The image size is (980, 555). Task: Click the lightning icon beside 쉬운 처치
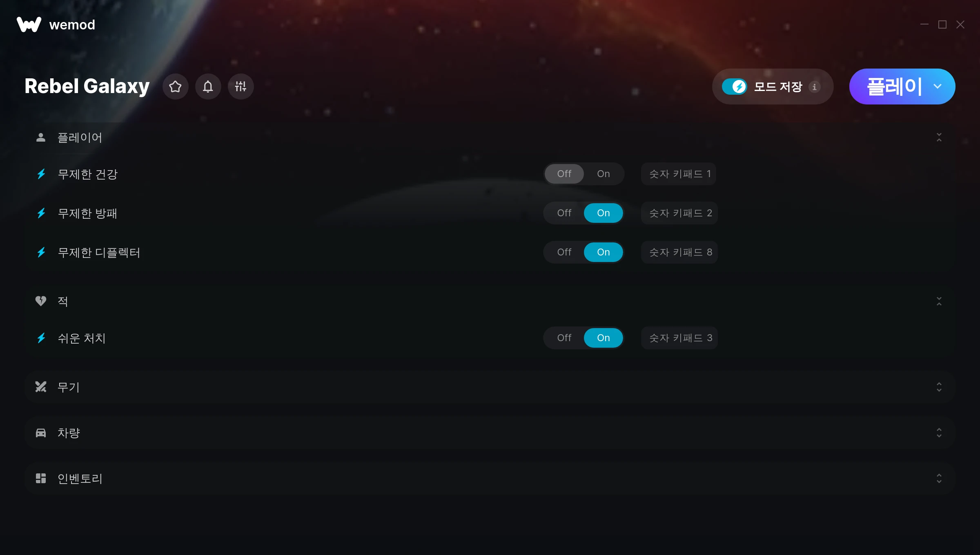pos(41,338)
